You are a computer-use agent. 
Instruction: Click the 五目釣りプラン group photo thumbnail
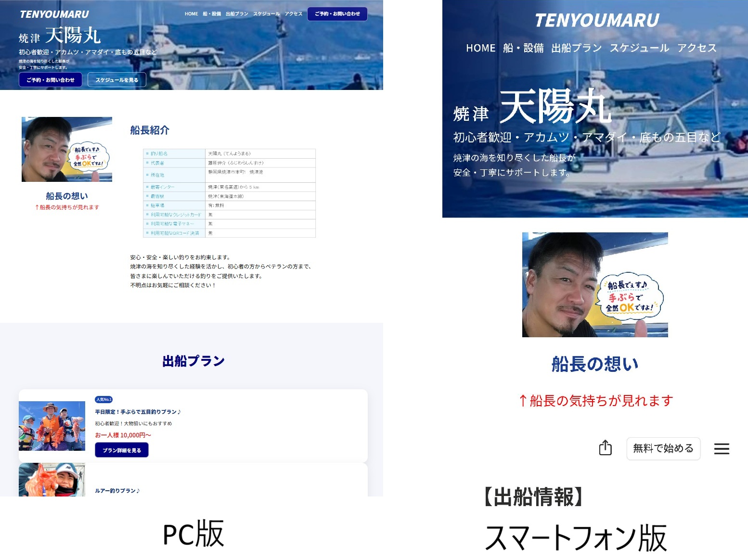[x=52, y=426]
